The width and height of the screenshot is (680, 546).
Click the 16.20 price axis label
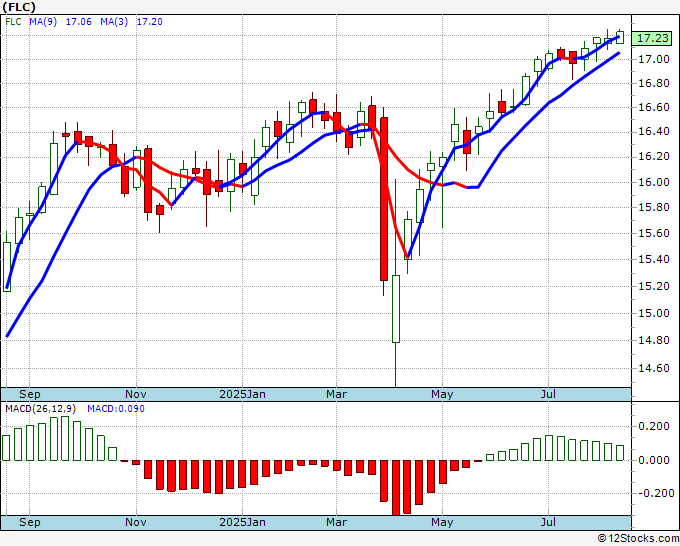click(x=654, y=157)
